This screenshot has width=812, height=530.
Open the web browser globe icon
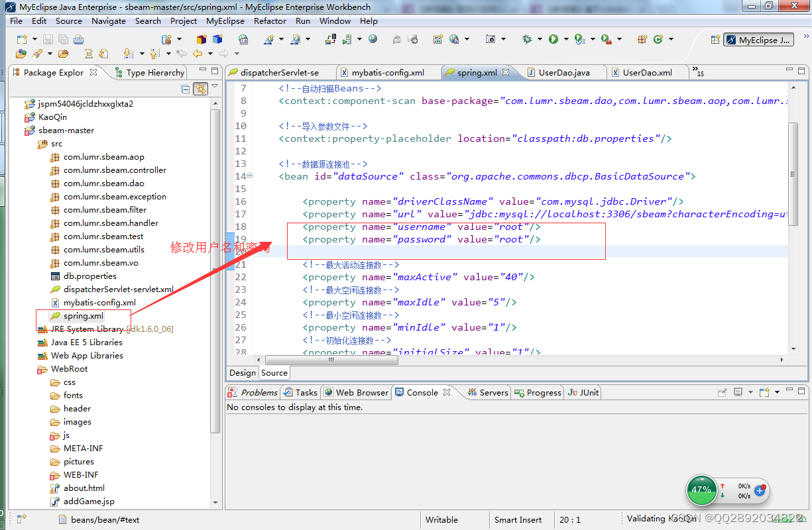[x=373, y=40]
